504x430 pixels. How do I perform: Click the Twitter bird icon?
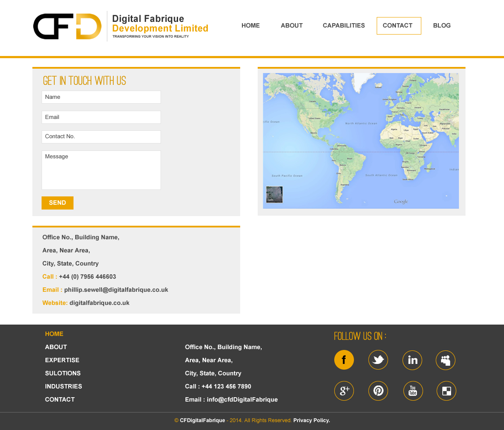tap(378, 360)
